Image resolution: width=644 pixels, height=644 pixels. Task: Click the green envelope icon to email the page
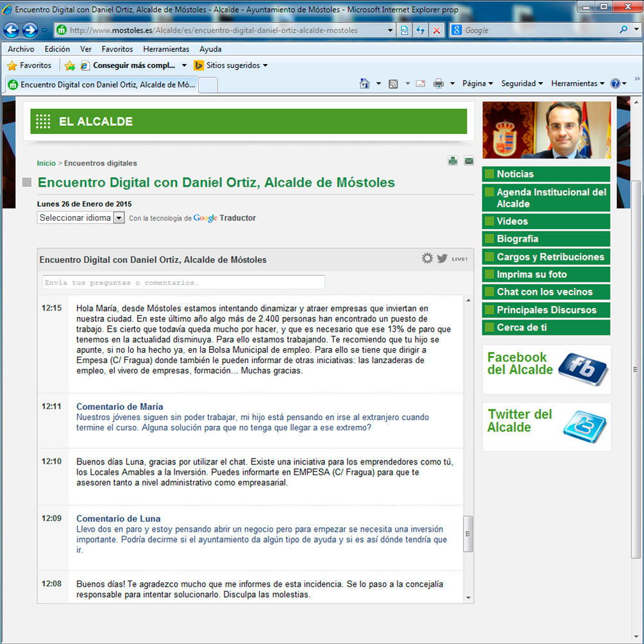(x=468, y=162)
